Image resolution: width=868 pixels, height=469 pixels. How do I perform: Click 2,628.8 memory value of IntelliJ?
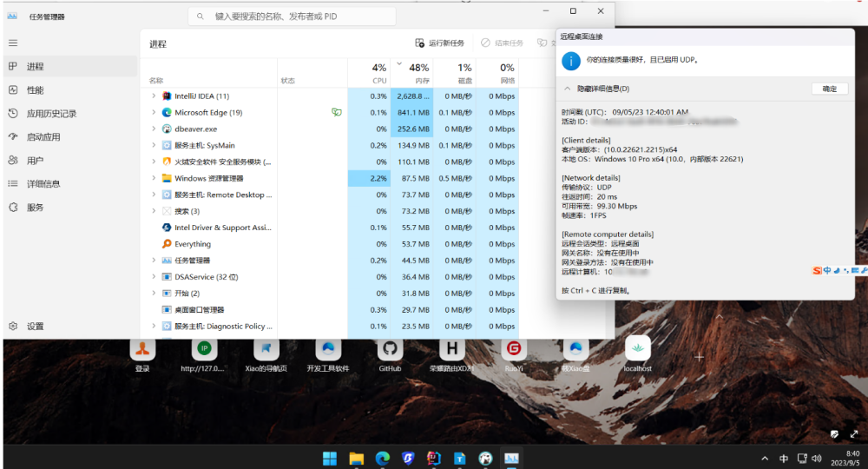[413, 96]
